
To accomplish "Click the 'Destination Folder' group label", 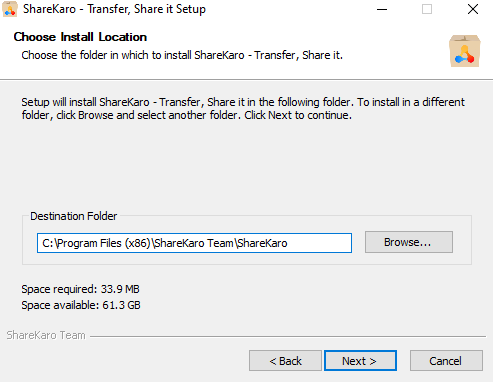I will pos(74,216).
